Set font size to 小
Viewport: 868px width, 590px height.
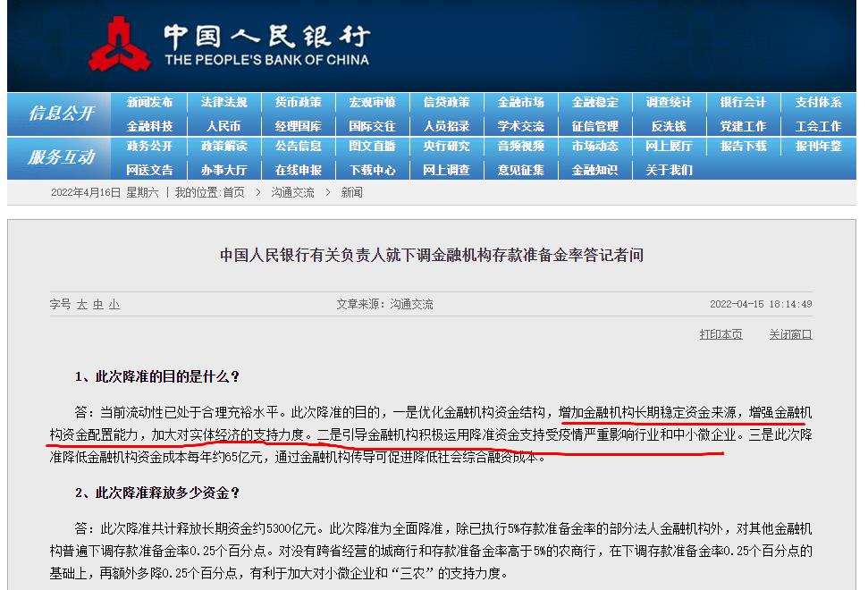[x=114, y=305]
